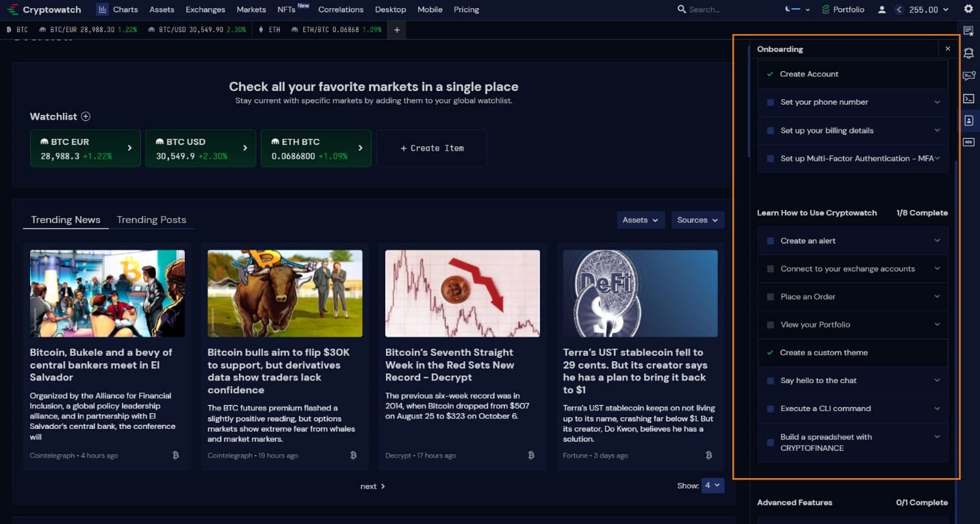Open the chat bubble icon in right sidebar
Image resolution: width=980 pixels, height=524 pixels.
[x=968, y=76]
